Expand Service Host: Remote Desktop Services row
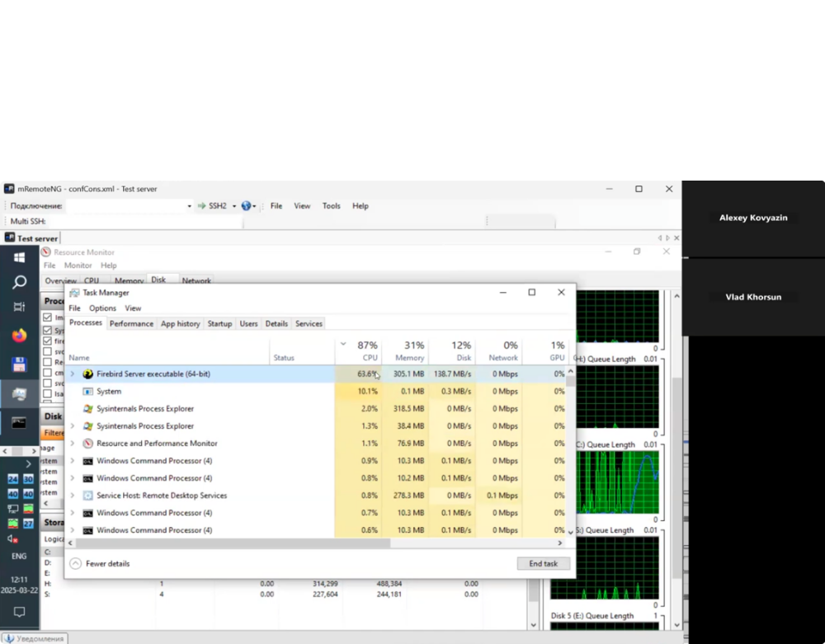This screenshot has height=644, width=825. click(73, 496)
